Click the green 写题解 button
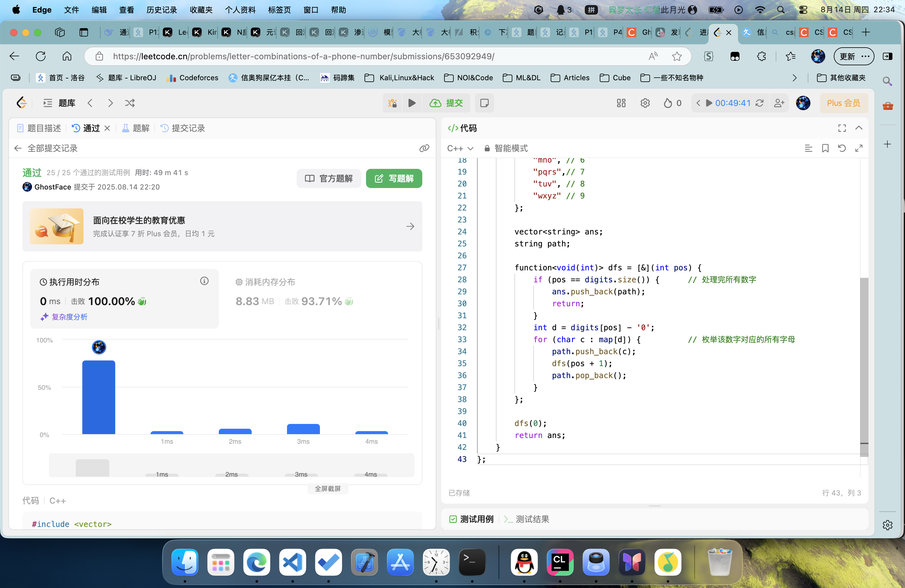Screen dimensions: 905x588 point(394,178)
